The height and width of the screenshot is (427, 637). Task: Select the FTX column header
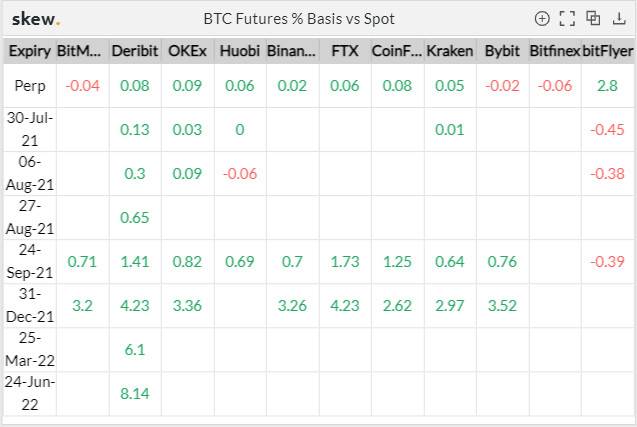click(x=345, y=51)
